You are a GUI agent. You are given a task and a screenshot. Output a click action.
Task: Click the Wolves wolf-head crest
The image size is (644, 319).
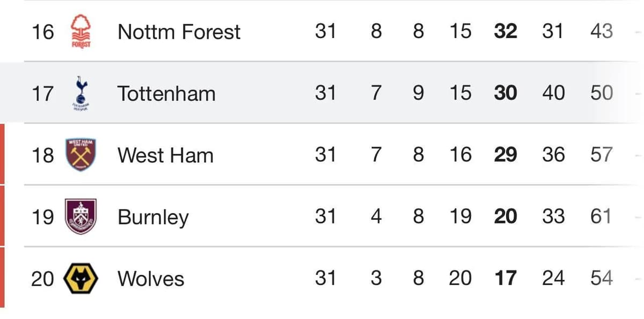80,278
